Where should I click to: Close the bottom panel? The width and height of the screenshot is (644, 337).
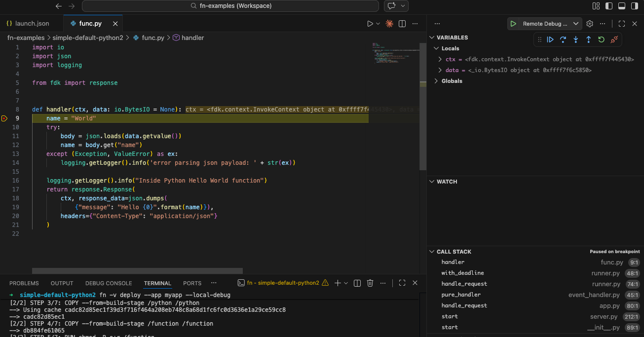click(415, 283)
